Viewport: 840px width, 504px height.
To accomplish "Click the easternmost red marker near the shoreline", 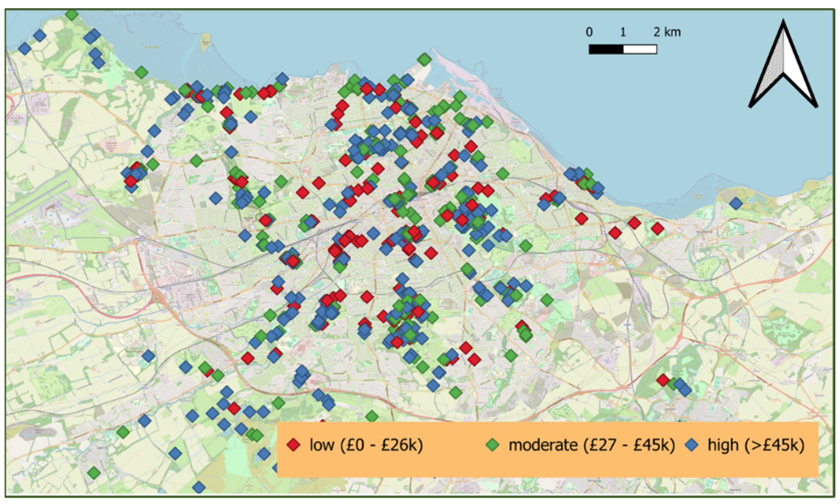I will [657, 229].
